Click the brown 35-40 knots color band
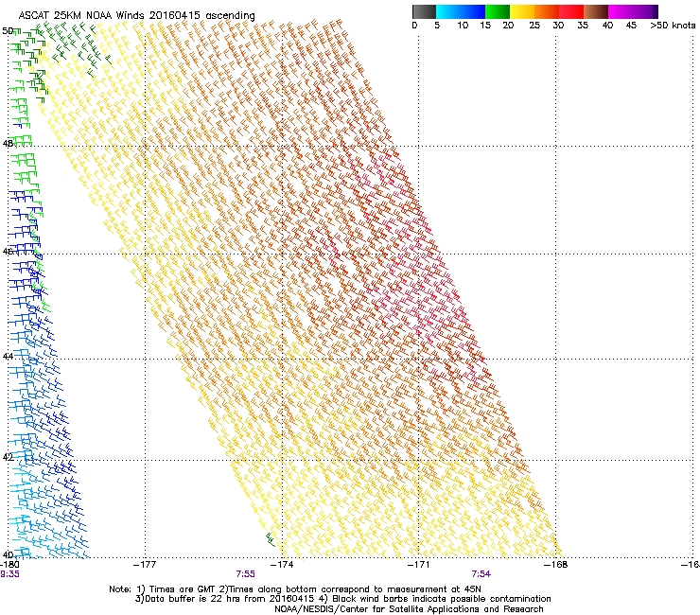 (x=596, y=11)
